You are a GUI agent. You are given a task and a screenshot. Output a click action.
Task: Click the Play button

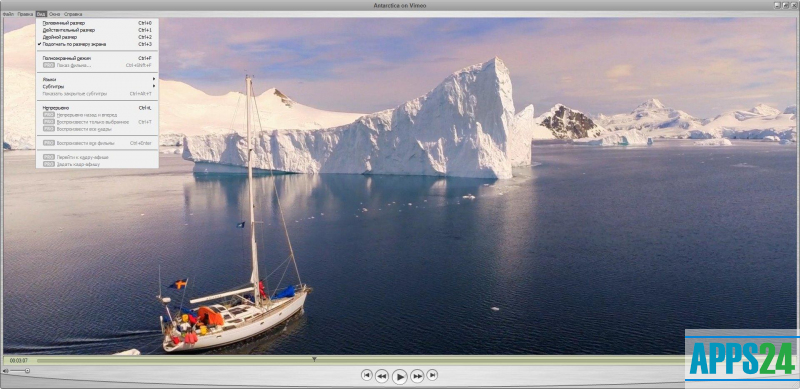coord(399,377)
